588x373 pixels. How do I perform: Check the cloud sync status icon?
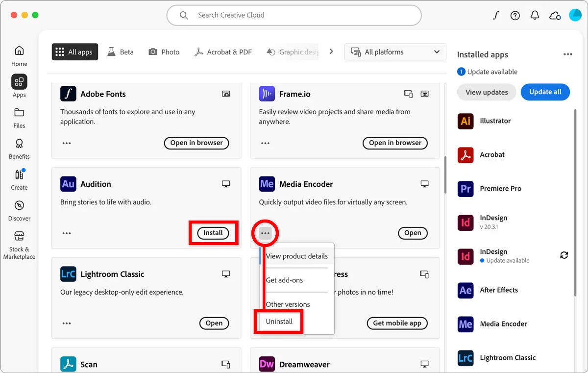[555, 16]
